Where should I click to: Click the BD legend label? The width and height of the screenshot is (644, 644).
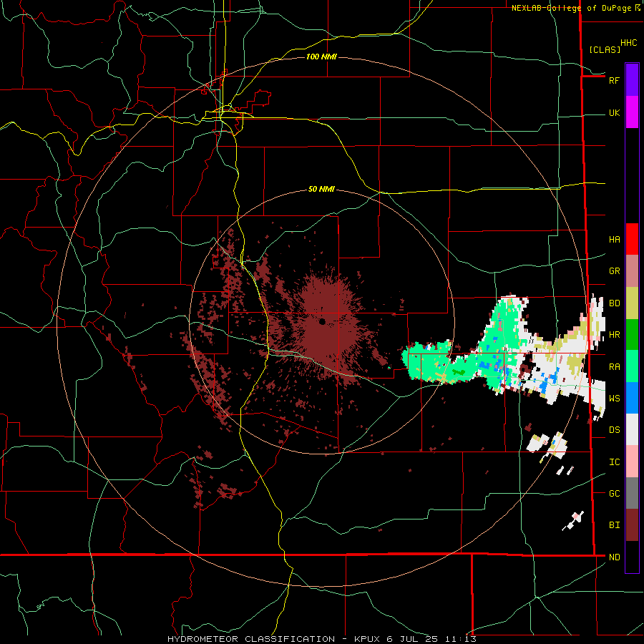point(614,303)
